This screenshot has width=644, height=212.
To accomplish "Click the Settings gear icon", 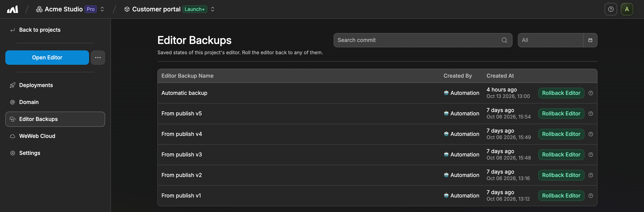I will pos(13,153).
